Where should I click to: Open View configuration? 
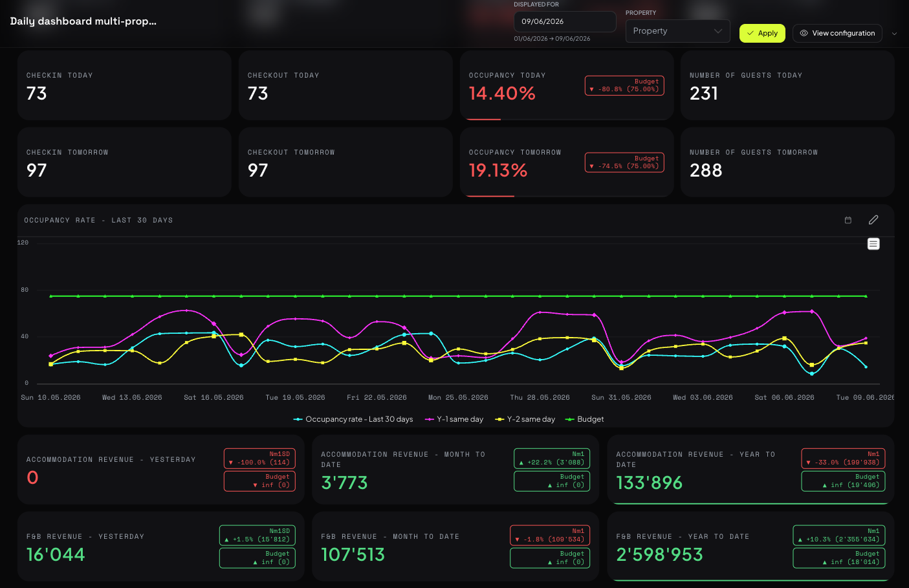click(x=837, y=33)
